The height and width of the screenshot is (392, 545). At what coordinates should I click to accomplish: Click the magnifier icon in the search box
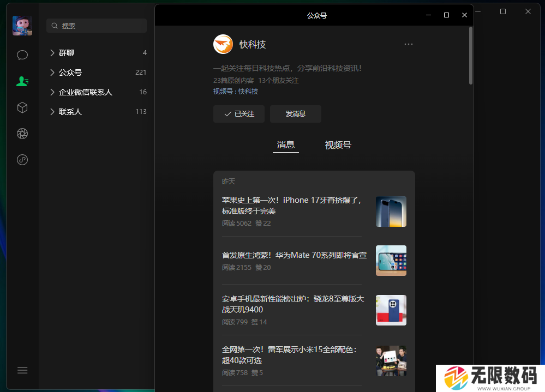point(55,26)
